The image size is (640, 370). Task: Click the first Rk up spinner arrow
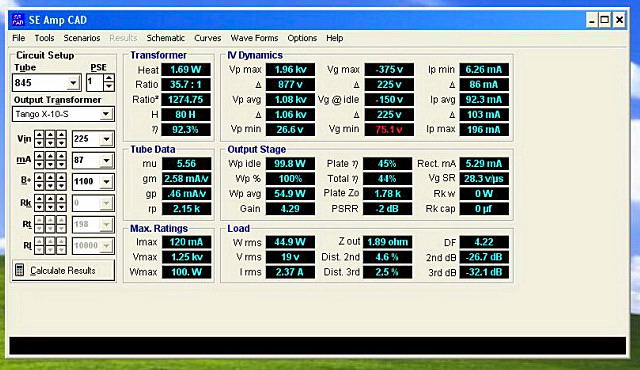click(x=39, y=199)
